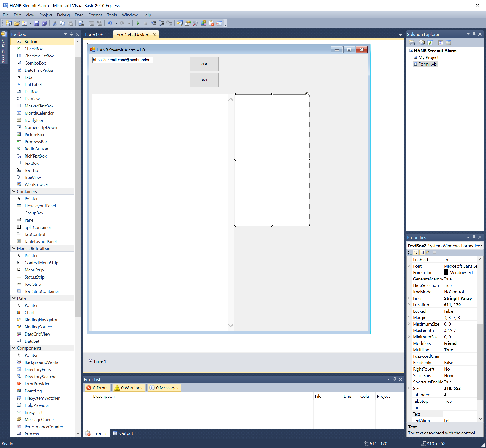
Task: Click the steemit URL text field
Action: coord(122,60)
